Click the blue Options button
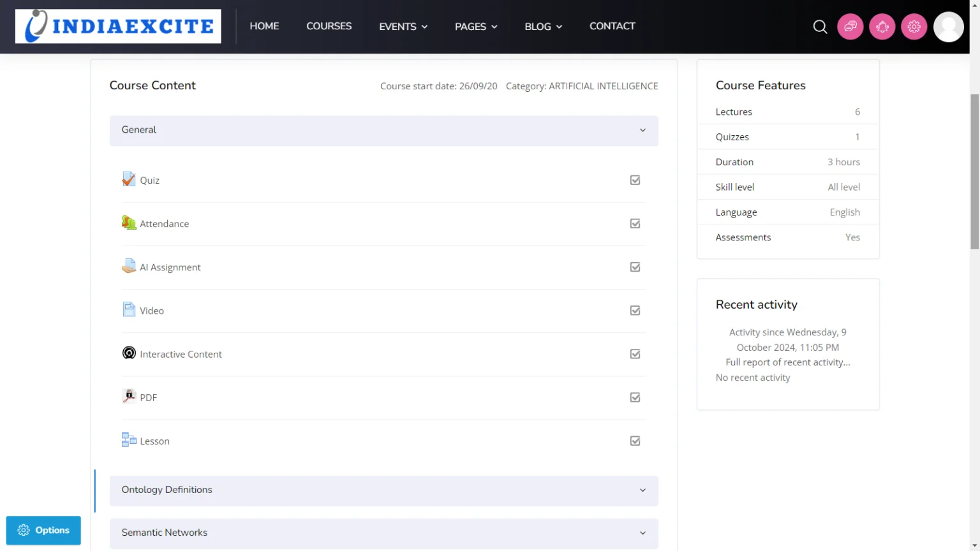Image resolution: width=980 pixels, height=551 pixels. [x=43, y=530]
